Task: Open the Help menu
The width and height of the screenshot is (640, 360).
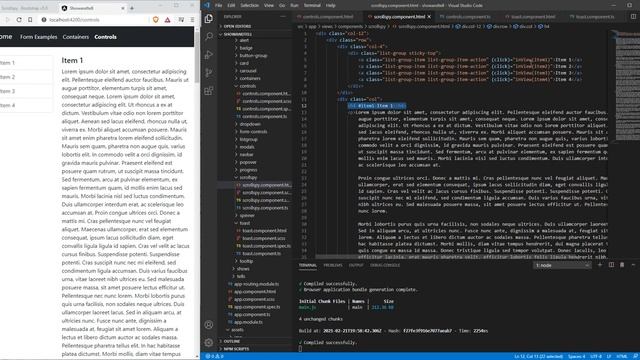Action: 331,5
